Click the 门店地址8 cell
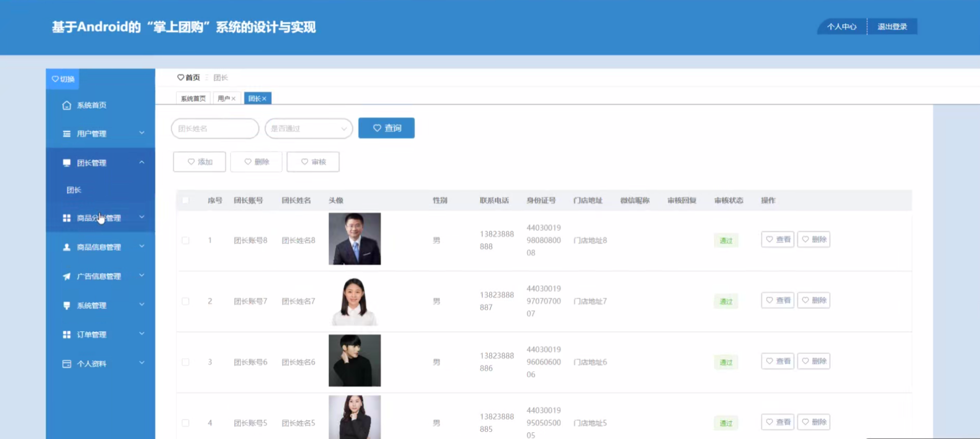The height and width of the screenshot is (439, 980). click(590, 240)
